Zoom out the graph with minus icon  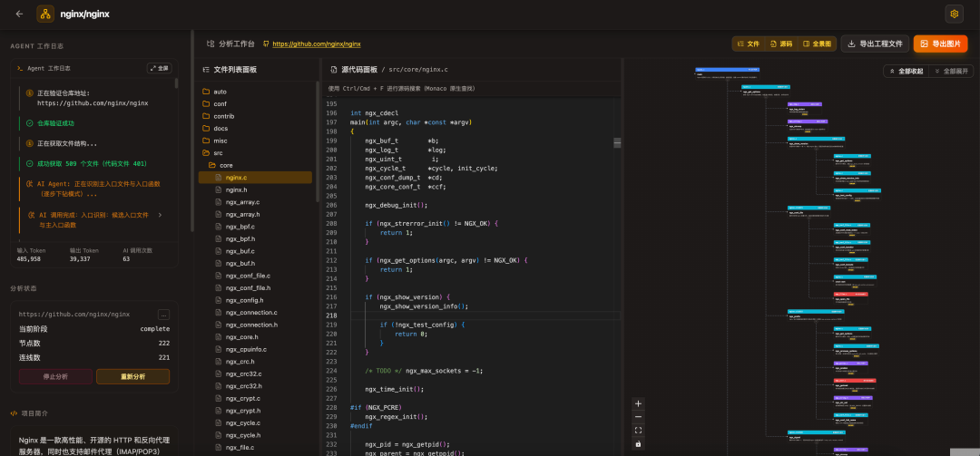[638, 417]
